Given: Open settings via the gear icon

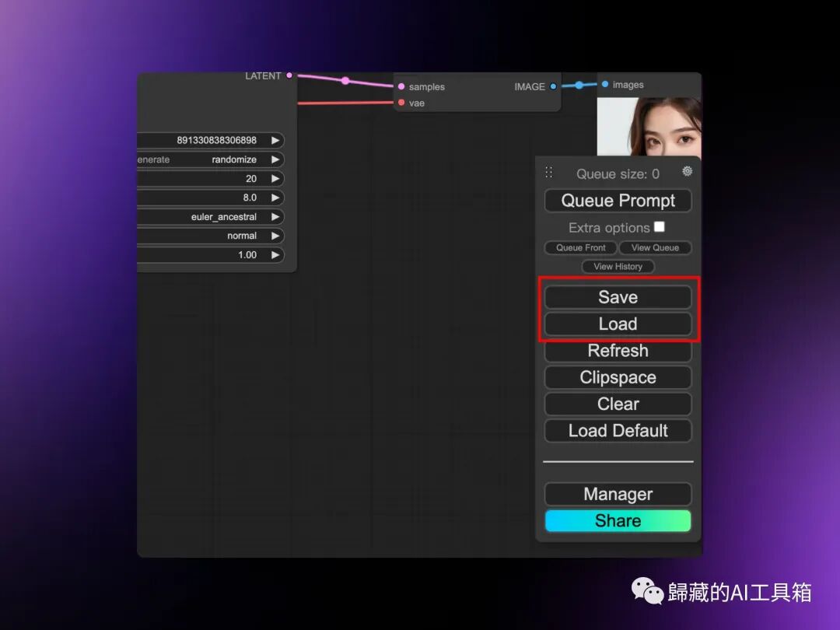Looking at the screenshot, I should (688, 171).
